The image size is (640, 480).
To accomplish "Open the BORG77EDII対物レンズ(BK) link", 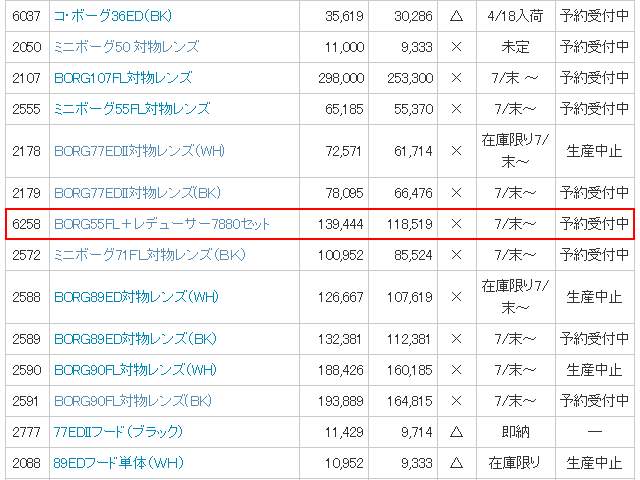I will click(138, 193).
